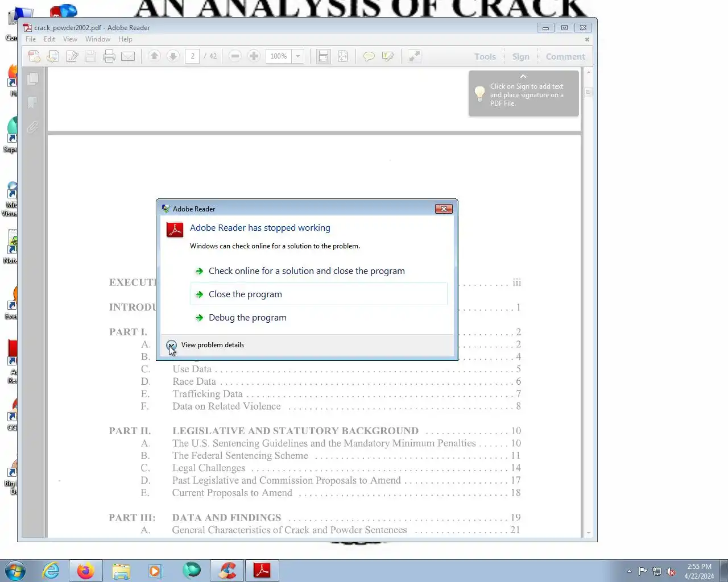
Task: Choose Debug the program option
Action: pos(318,318)
